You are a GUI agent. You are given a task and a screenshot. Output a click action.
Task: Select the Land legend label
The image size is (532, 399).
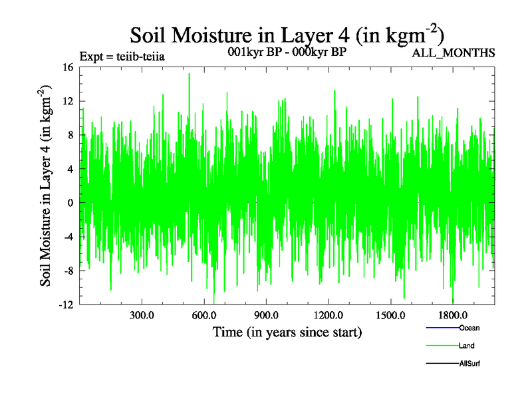tap(466, 346)
